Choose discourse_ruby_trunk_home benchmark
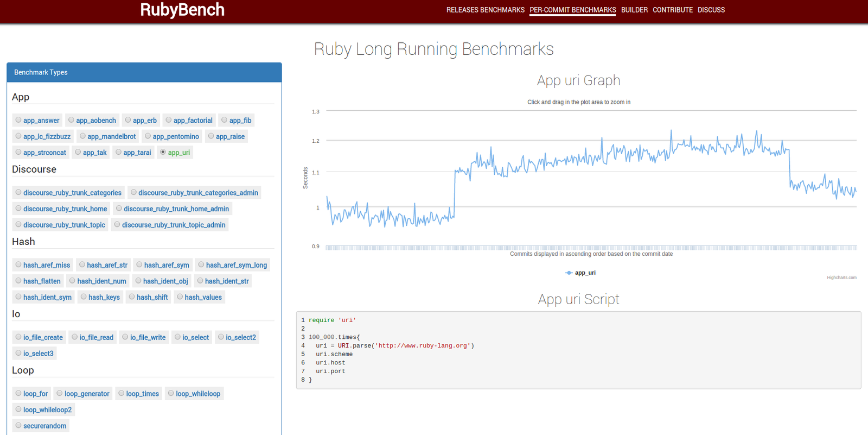The image size is (868, 435). pos(61,209)
